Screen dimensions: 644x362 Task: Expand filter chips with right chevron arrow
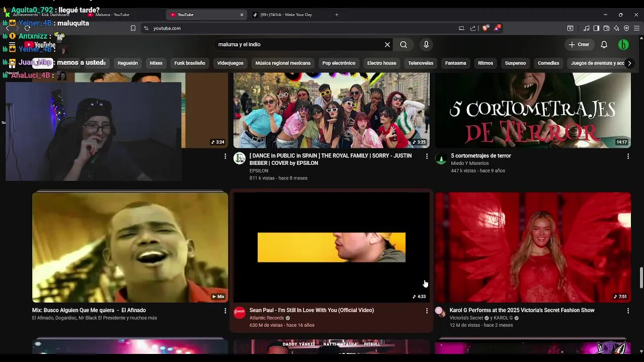click(629, 63)
